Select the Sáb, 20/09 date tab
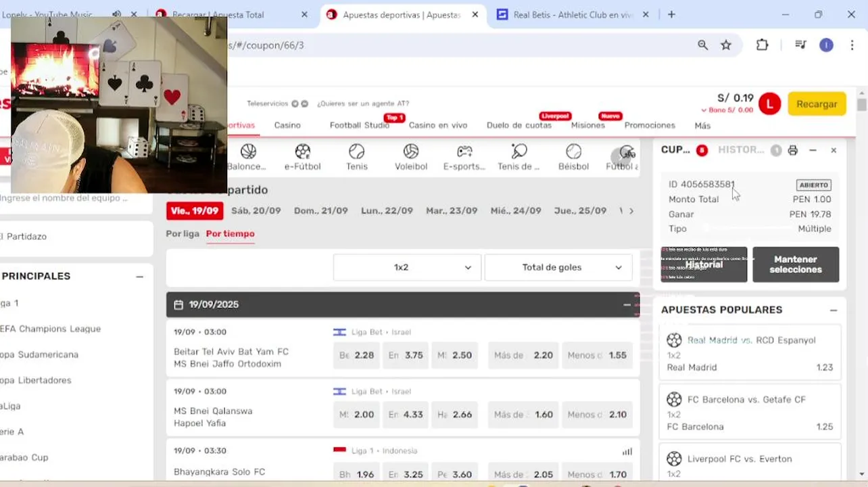The width and height of the screenshot is (868, 487). tap(256, 210)
